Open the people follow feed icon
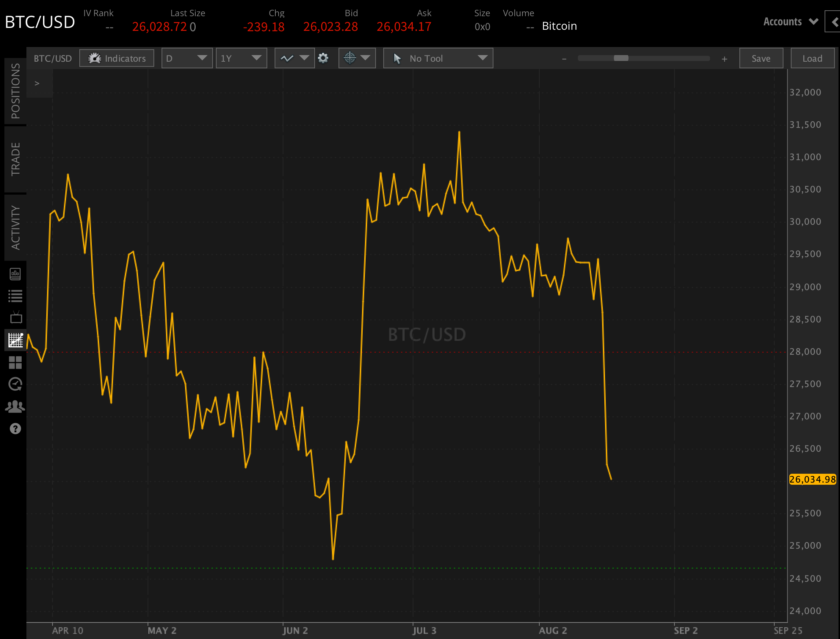The height and width of the screenshot is (639, 840). pyautogui.click(x=15, y=407)
